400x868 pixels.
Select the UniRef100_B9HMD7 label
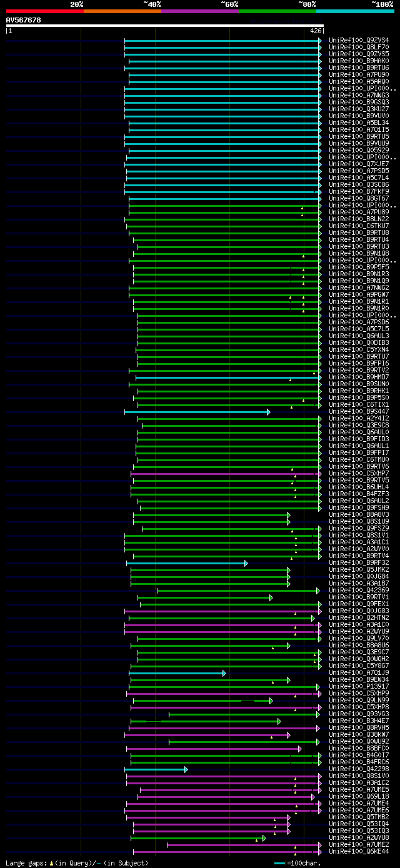(x=359, y=377)
